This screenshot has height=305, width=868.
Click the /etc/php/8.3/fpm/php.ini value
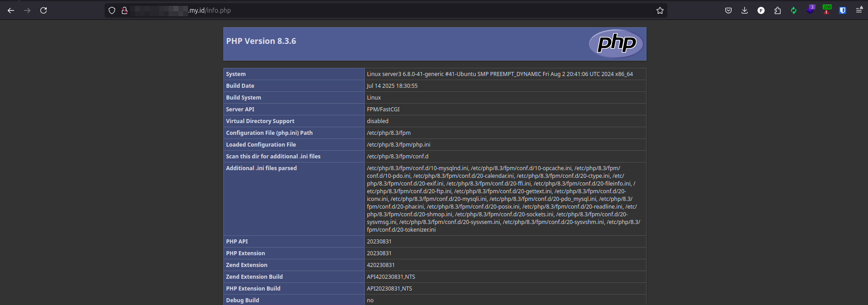[399, 145]
